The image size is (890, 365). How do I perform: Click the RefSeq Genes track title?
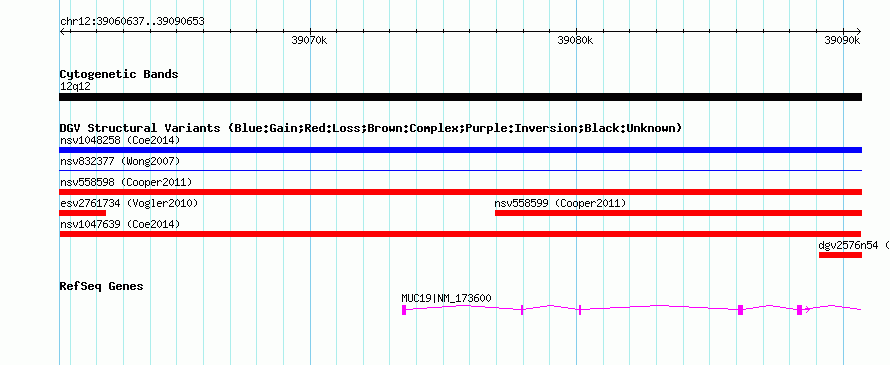[x=101, y=286]
